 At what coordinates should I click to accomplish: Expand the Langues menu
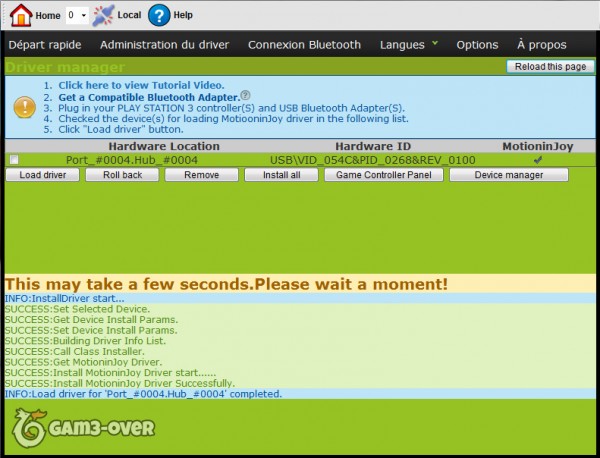[x=407, y=45]
